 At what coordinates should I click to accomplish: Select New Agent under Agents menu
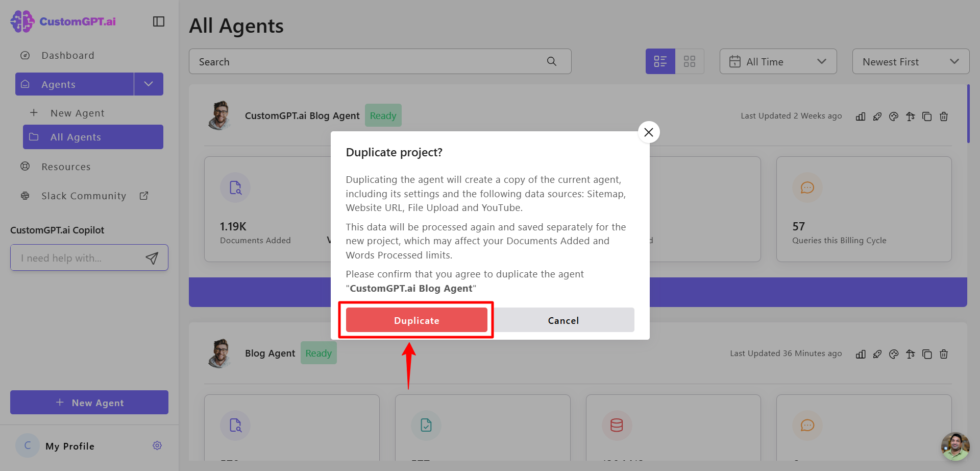(77, 113)
